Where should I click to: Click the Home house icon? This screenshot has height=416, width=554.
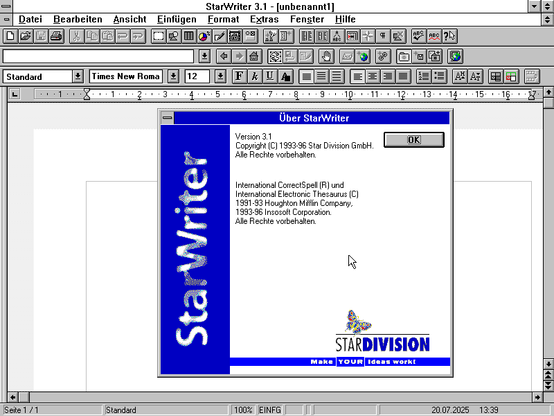coord(254,56)
